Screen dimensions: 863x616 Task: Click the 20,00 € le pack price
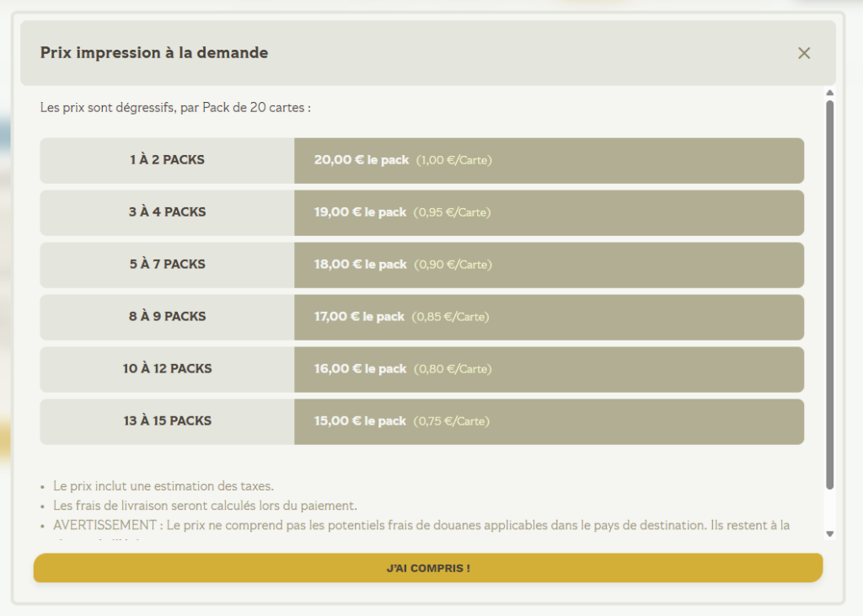pos(361,160)
